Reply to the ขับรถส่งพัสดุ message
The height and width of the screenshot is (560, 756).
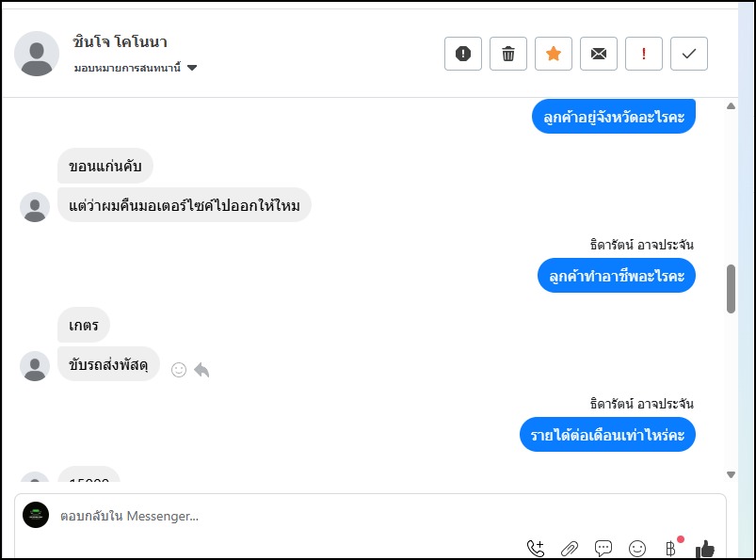tap(201, 370)
